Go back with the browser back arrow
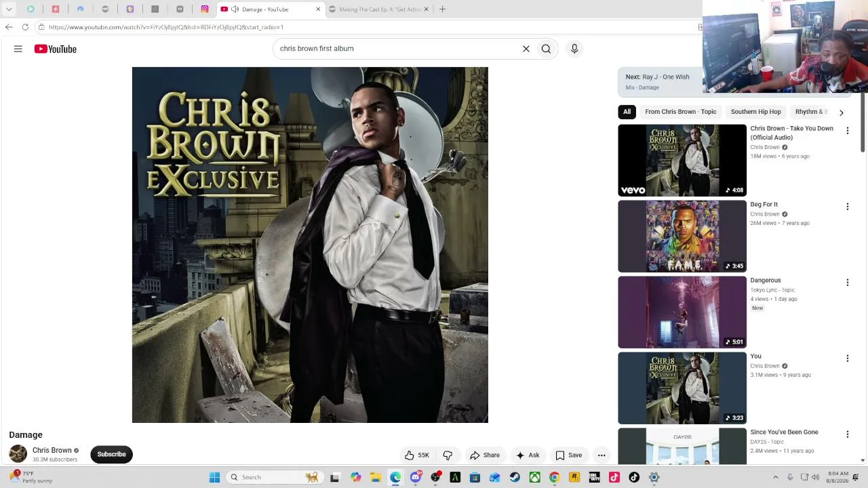This screenshot has height=488, width=868. pyautogui.click(x=9, y=27)
